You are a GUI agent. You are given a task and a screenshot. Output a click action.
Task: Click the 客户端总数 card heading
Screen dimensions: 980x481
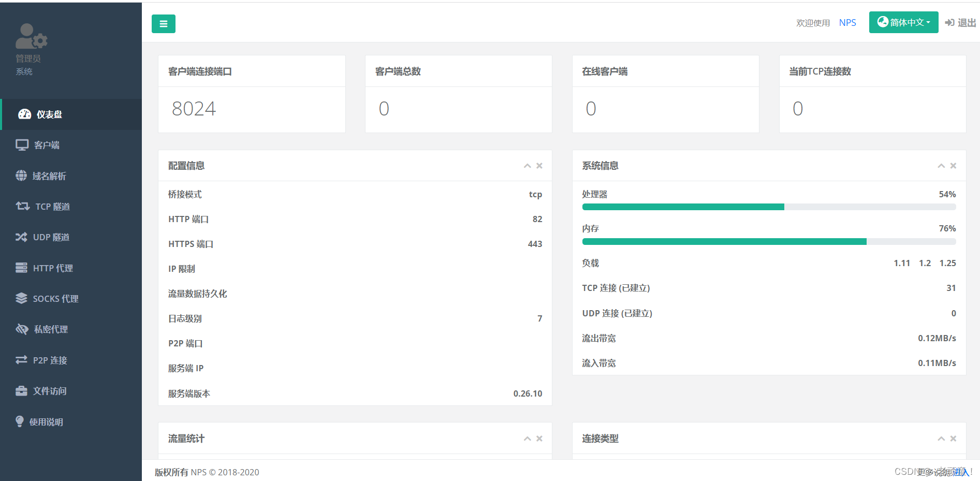point(398,71)
